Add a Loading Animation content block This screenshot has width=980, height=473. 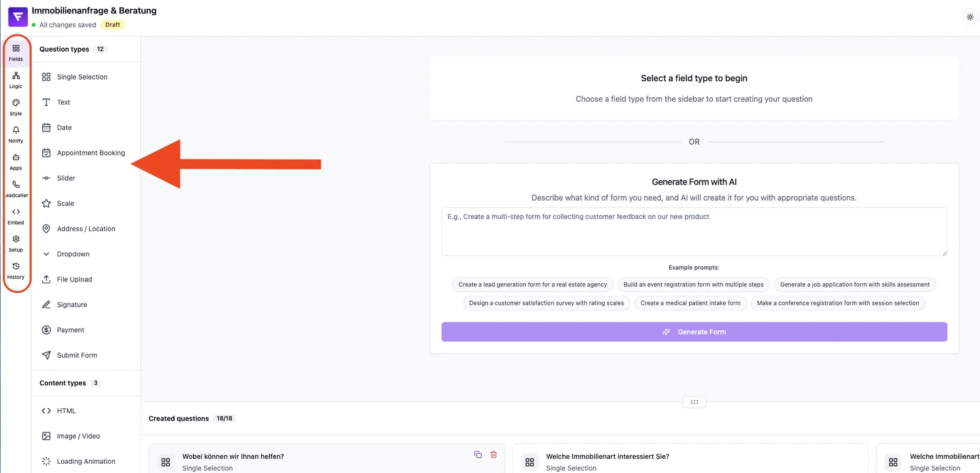[x=86, y=461]
